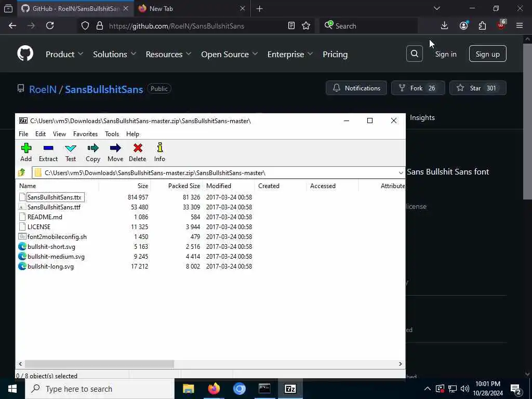Expand the Open Source dropdown
Screen dimensions: 532x399
pos(229,54)
